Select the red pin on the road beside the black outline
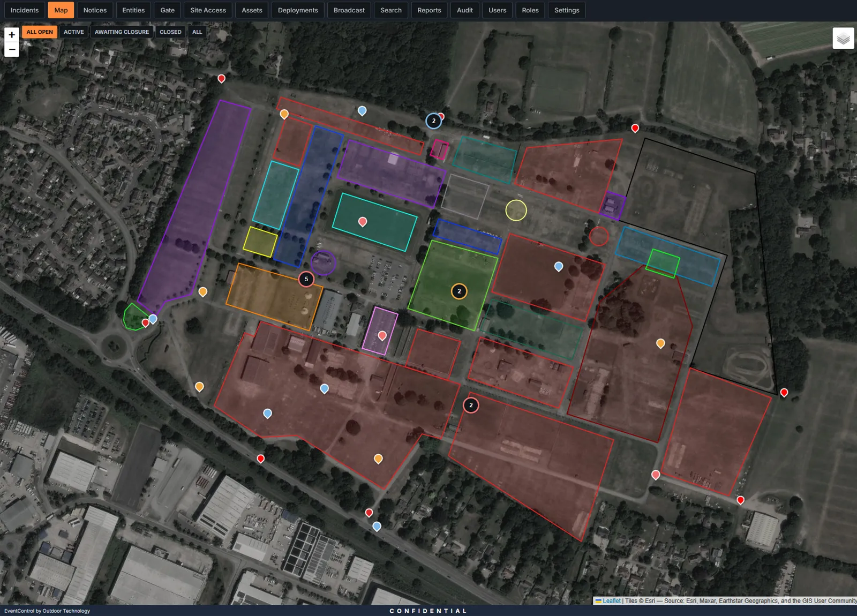This screenshot has height=616, width=857. tap(635, 129)
